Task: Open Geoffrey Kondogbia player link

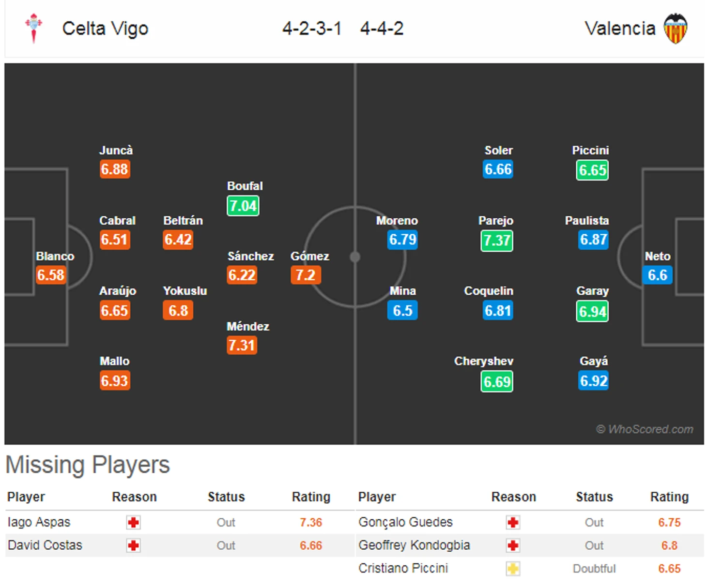Action: [x=414, y=545]
